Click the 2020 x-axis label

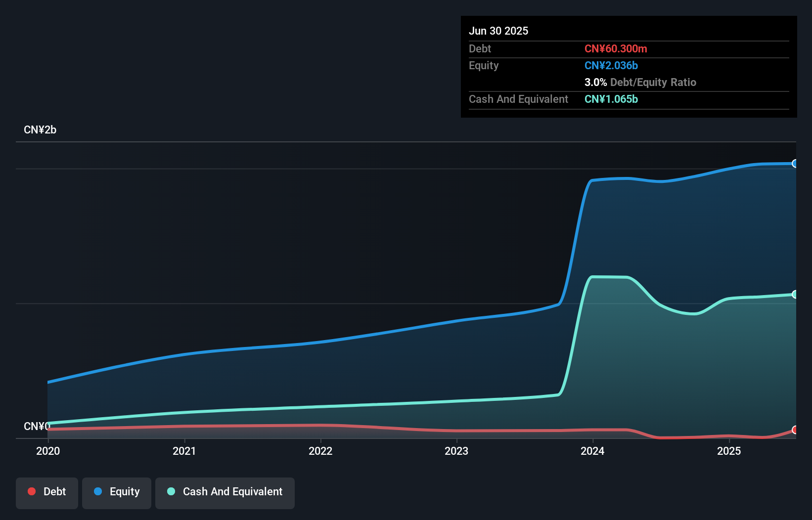coord(48,451)
